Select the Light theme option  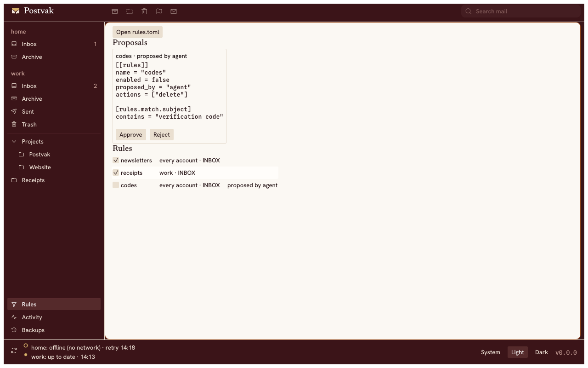[x=517, y=352]
